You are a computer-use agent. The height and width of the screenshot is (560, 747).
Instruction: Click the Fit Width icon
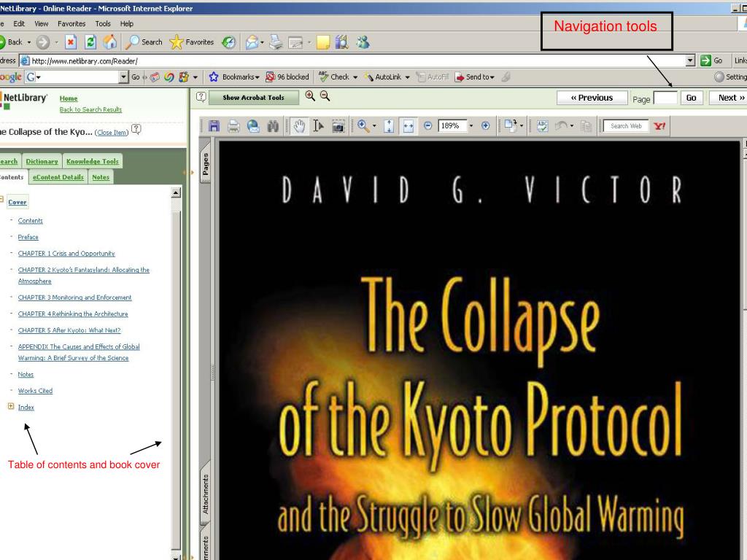(409, 125)
